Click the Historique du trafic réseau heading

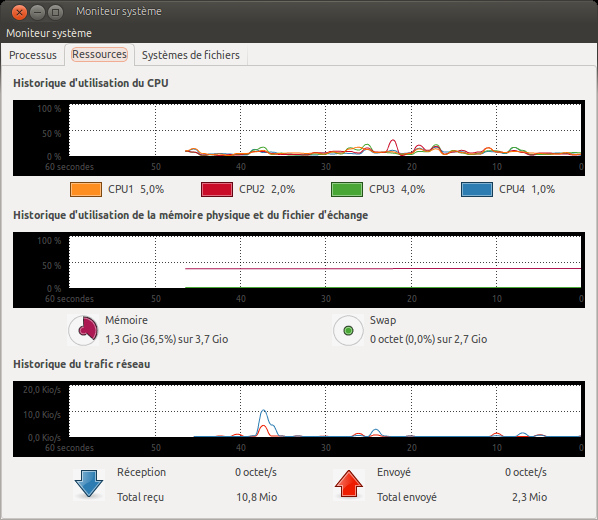coord(82,364)
